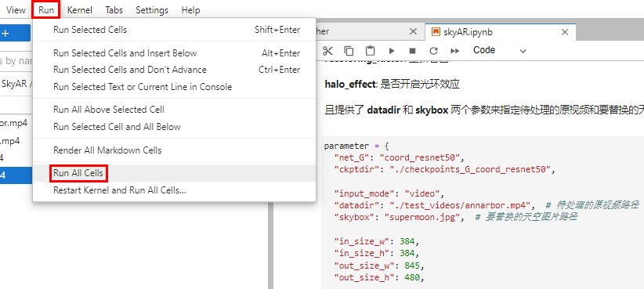Screen dimensions: 644x289
Task: Restart kernel and run all fast-forward icon
Action: pyautogui.click(x=454, y=50)
